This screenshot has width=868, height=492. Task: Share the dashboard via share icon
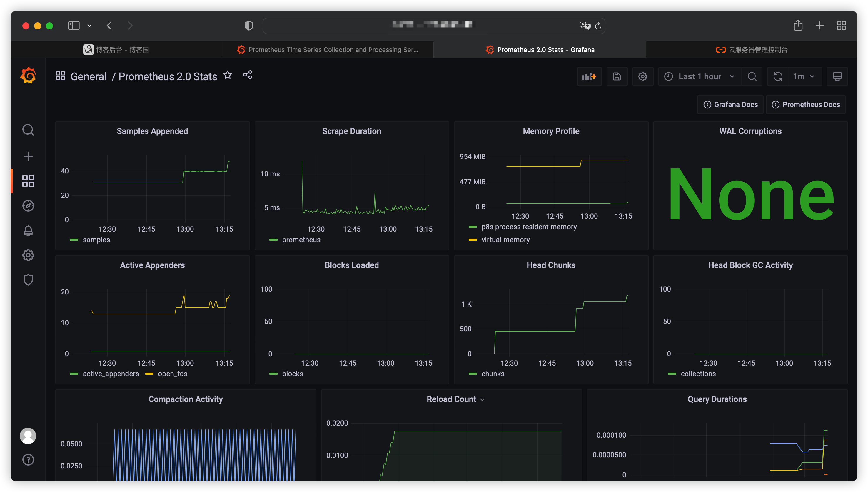click(x=248, y=75)
